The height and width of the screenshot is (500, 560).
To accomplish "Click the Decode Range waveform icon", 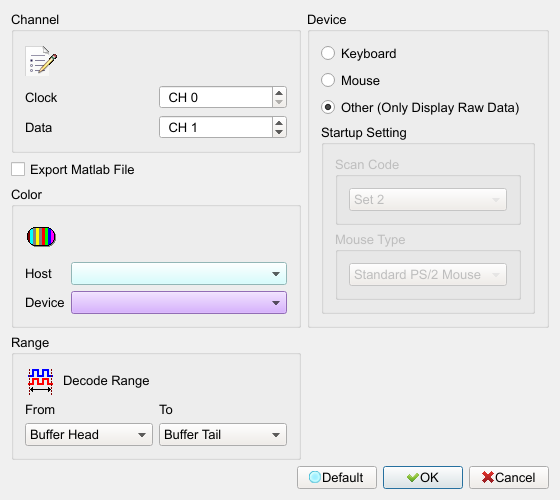I will [40, 381].
